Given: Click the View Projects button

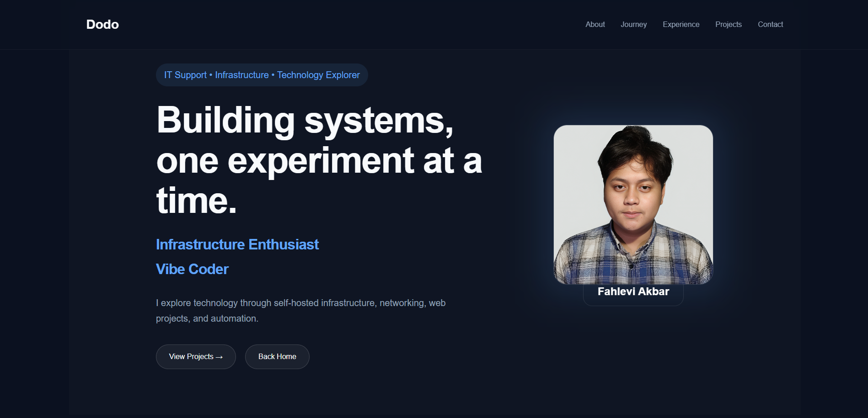Looking at the screenshot, I should (196, 357).
